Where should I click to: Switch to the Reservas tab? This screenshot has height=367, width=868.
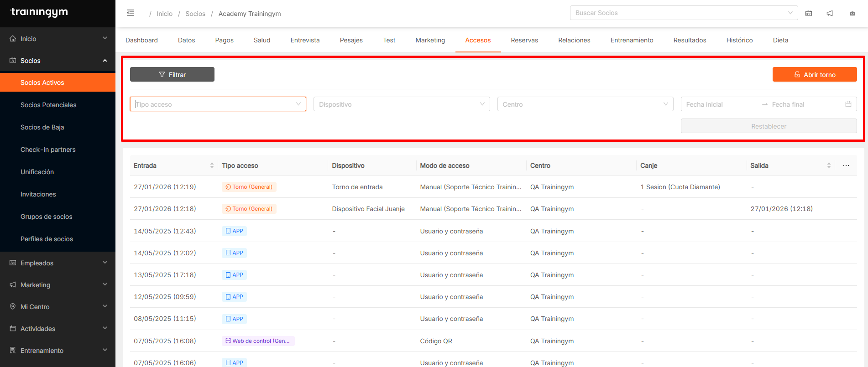click(x=524, y=40)
